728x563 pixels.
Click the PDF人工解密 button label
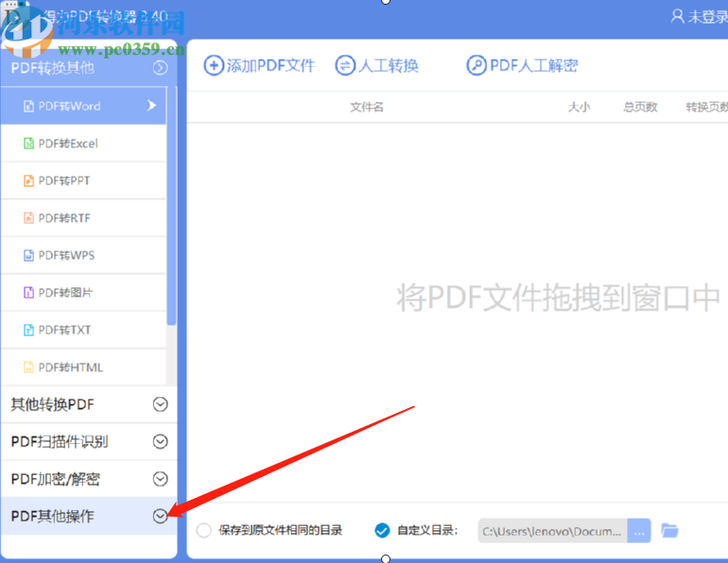(x=534, y=65)
